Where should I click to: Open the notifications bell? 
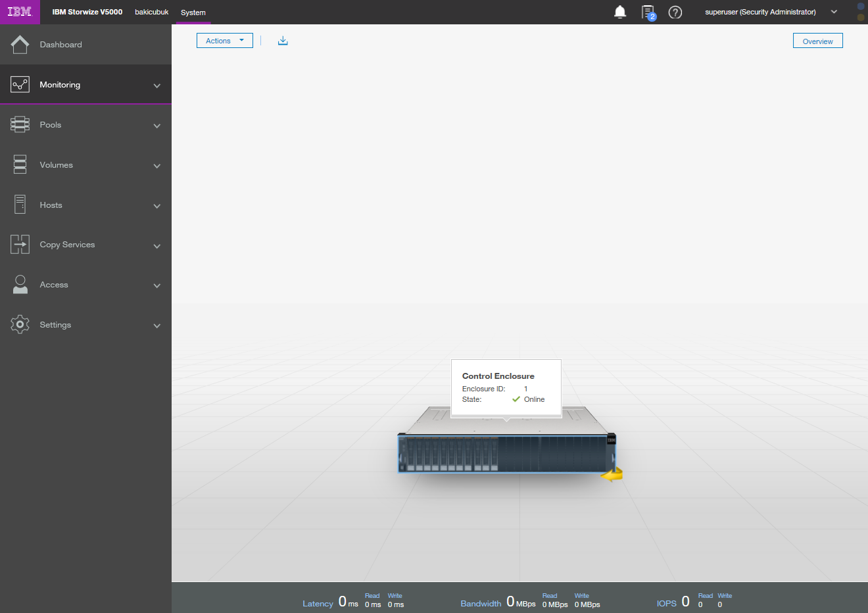pos(620,12)
